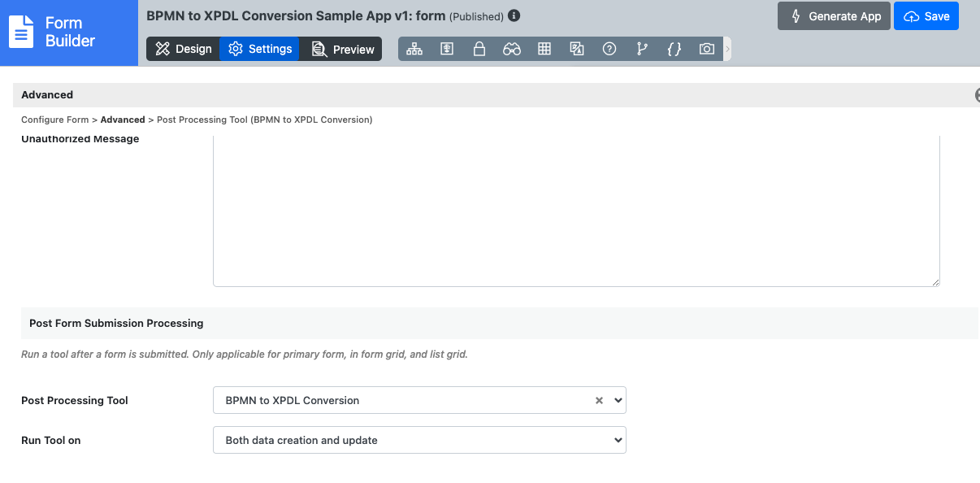Clear the BPMN to XPDL Conversion selection
This screenshot has width=980, height=483.
pyautogui.click(x=599, y=400)
